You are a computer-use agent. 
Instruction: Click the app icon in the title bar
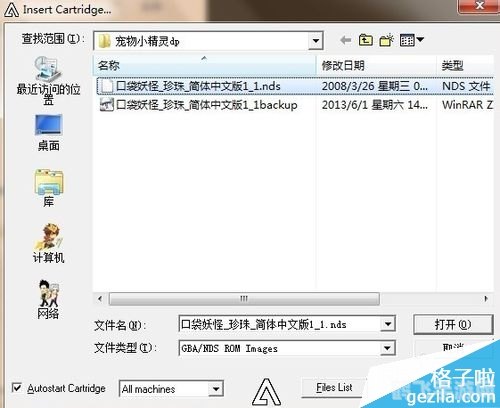click(11, 9)
